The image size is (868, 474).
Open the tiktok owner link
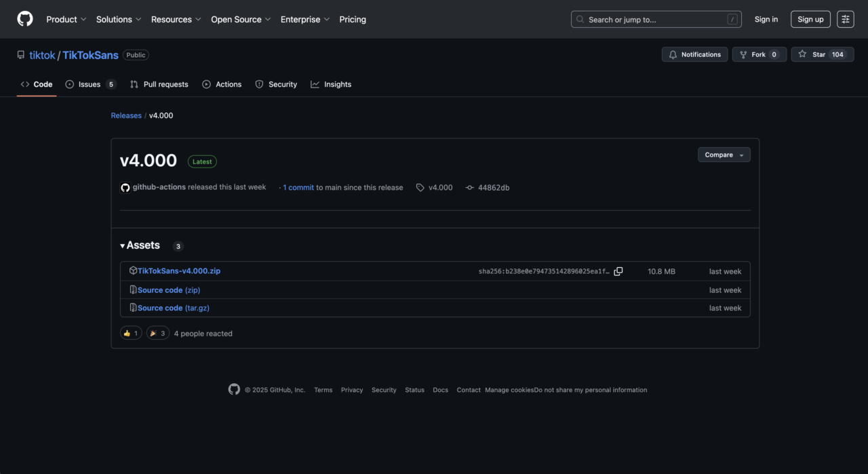42,56
